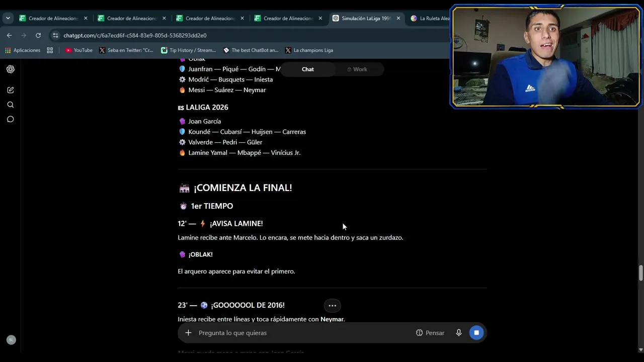
Task: Click the line Messi — Suárez — Neymar
Action: [x=227, y=90]
